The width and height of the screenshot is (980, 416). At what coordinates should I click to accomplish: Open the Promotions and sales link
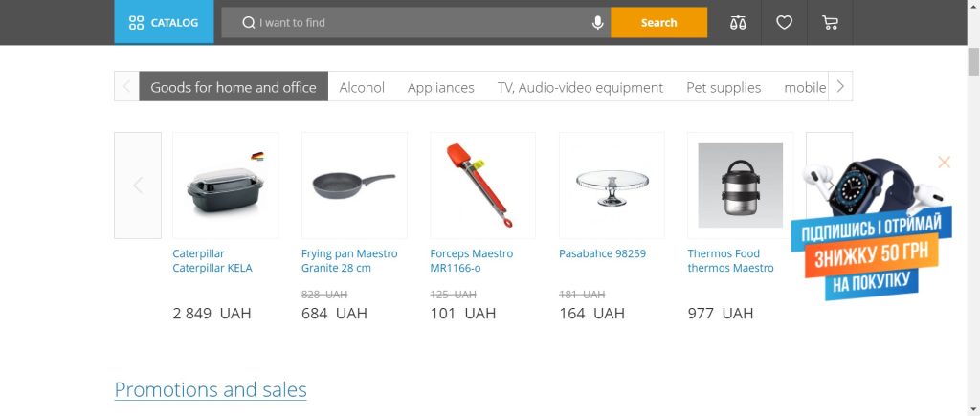coord(211,390)
